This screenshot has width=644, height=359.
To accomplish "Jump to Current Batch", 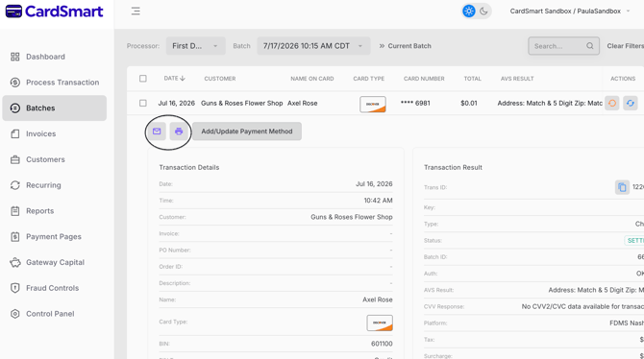I will [x=405, y=46].
